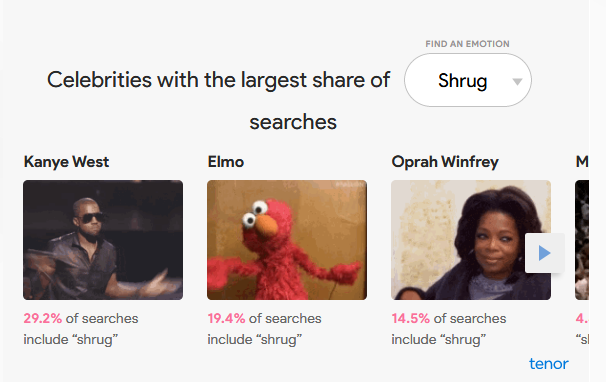
Task: Open the Oprah Winfrey shrug GIF
Action: click(471, 240)
